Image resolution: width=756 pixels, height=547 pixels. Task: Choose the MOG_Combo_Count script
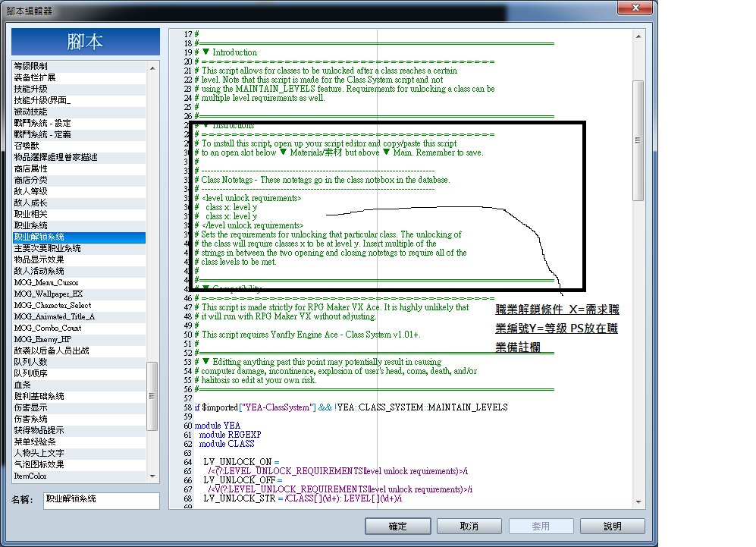pyautogui.click(x=79, y=328)
